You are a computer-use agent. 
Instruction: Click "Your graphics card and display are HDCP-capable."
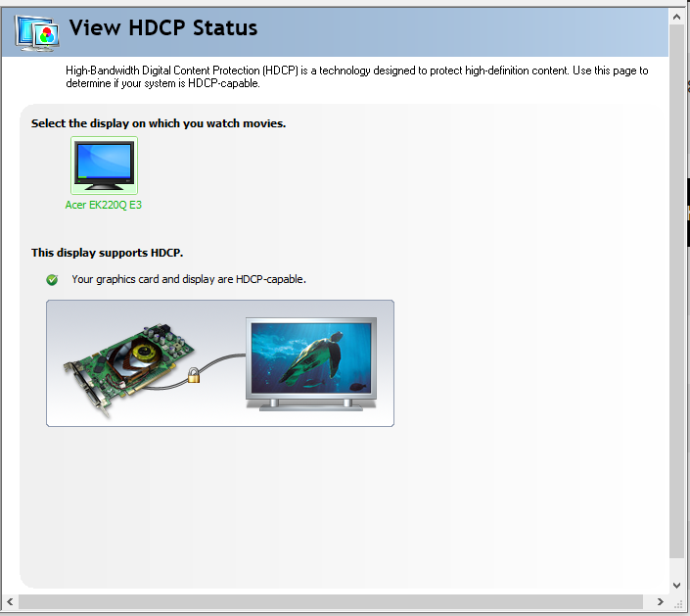[x=189, y=279]
